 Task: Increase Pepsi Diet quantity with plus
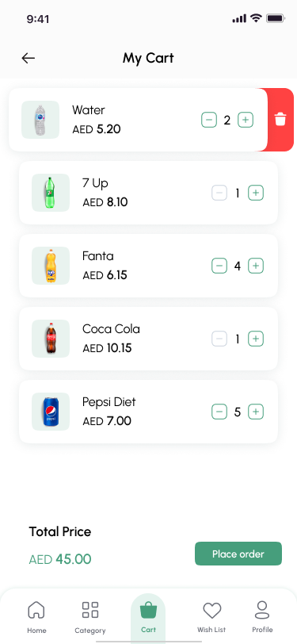[256, 412]
